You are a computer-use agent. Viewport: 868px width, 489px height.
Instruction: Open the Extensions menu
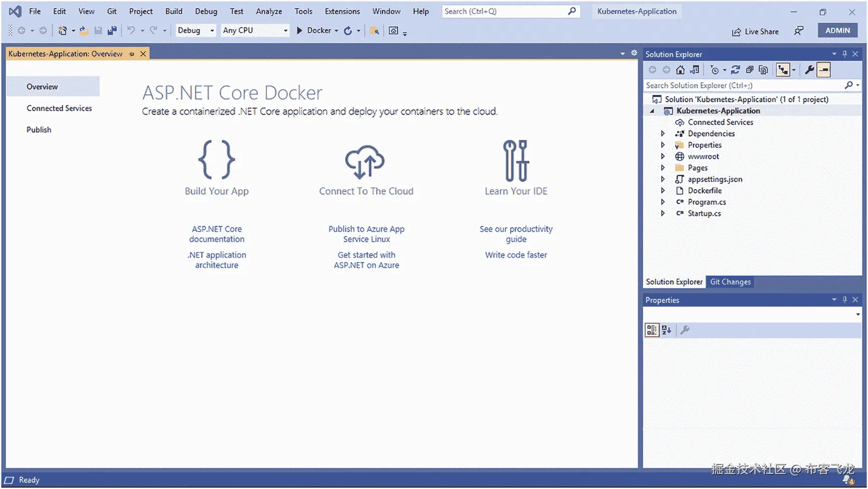click(342, 11)
